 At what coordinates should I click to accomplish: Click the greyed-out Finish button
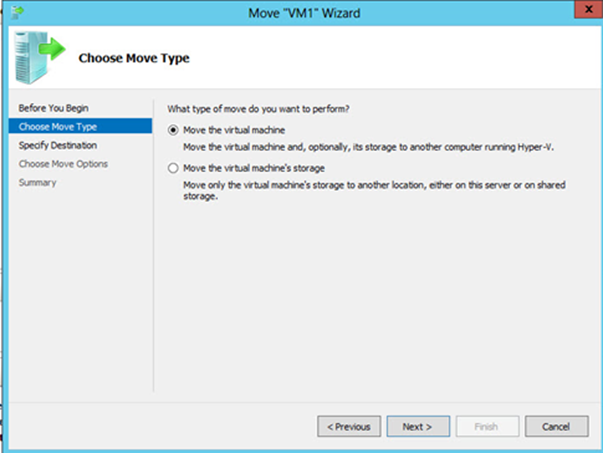[486, 426]
